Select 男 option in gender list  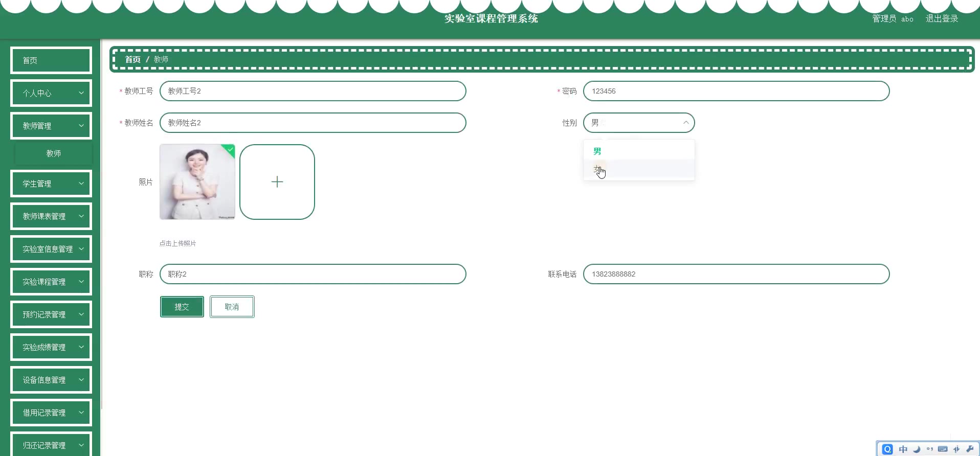pyautogui.click(x=639, y=151)
